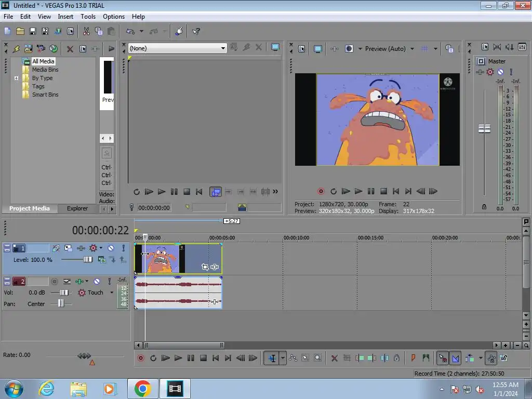This screenshot has width=532, height=399.
Task: Open Master bus FX gear icon
Action: point(490,72)
